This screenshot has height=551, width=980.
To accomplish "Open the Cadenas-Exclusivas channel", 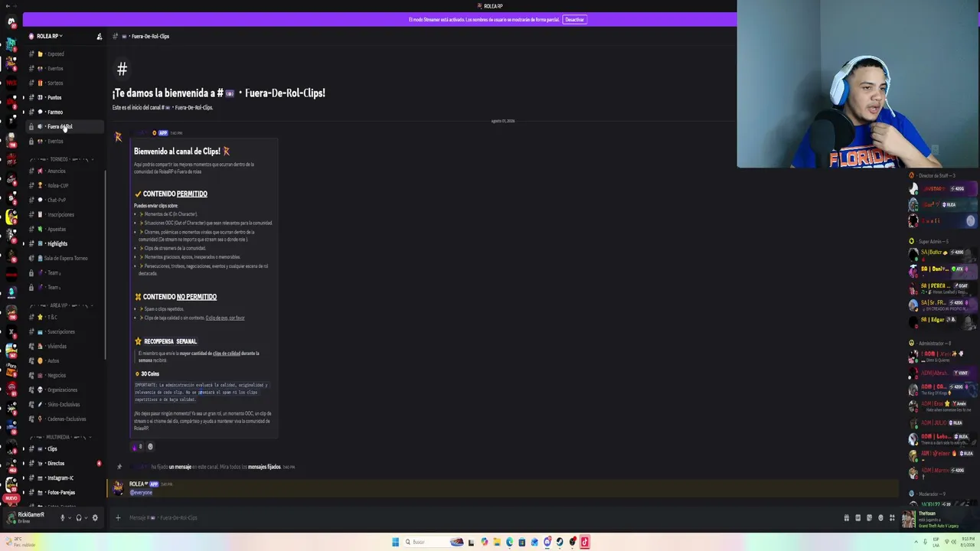I will click(63, 419).
